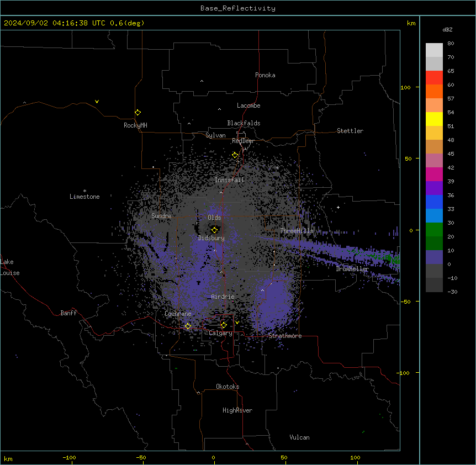Click the Strathmore town label

click(285, 336)
